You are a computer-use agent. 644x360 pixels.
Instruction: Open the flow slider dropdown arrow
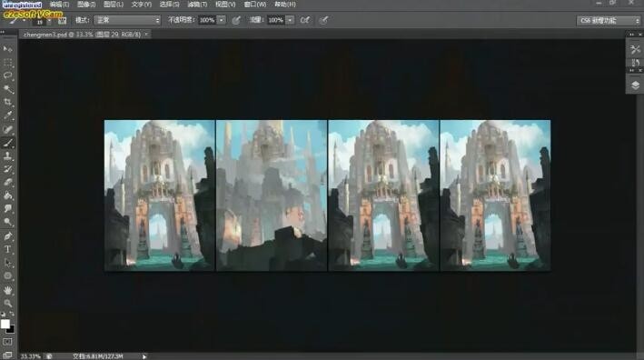[290, 20]
